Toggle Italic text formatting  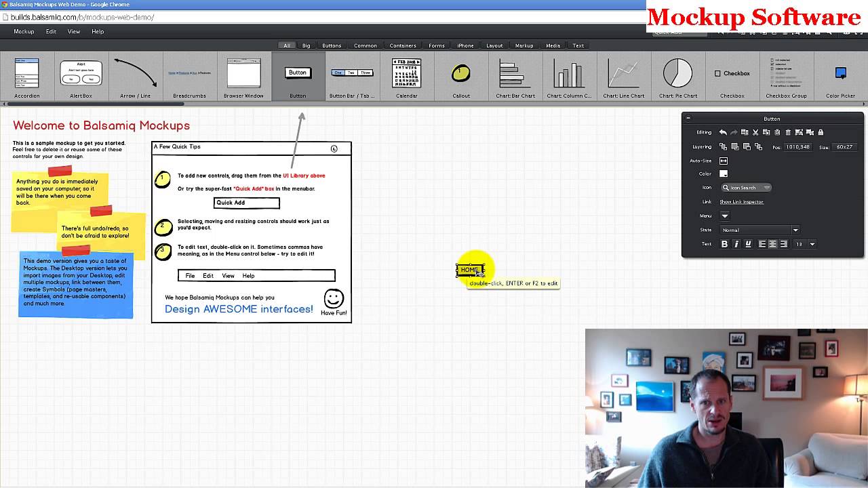[736, 244]
